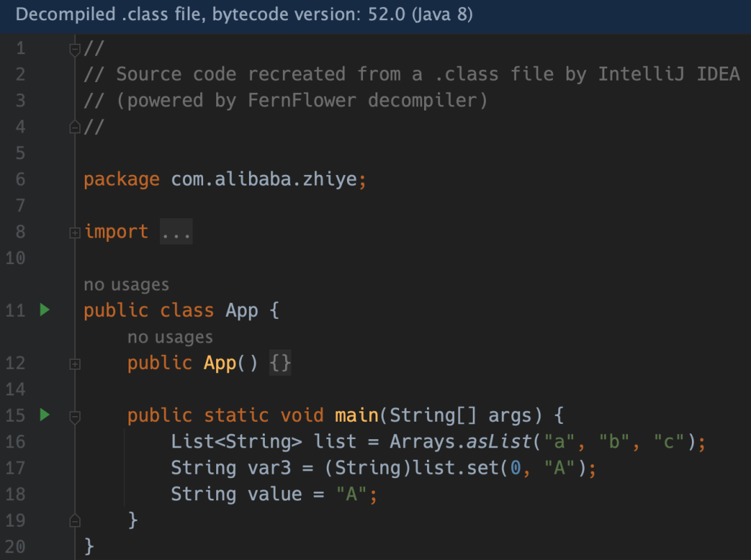
Task: Click the package keyword
Action: [122, 180]
